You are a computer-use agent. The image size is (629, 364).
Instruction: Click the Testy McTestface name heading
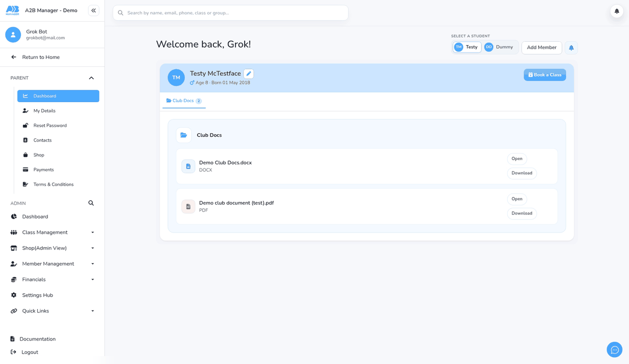tap(215, 74)
